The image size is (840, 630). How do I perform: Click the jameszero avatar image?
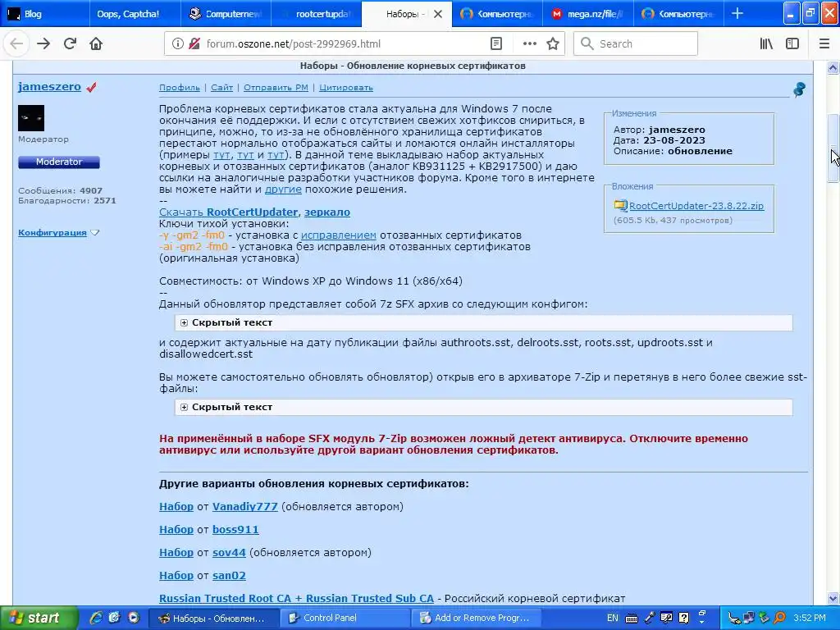[31, 118]
